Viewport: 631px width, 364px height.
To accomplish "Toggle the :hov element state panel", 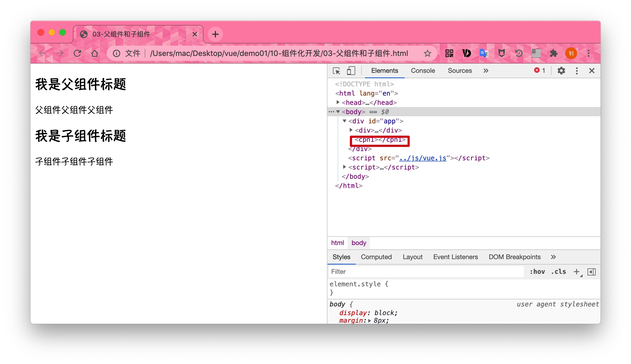I will (537, 272).
